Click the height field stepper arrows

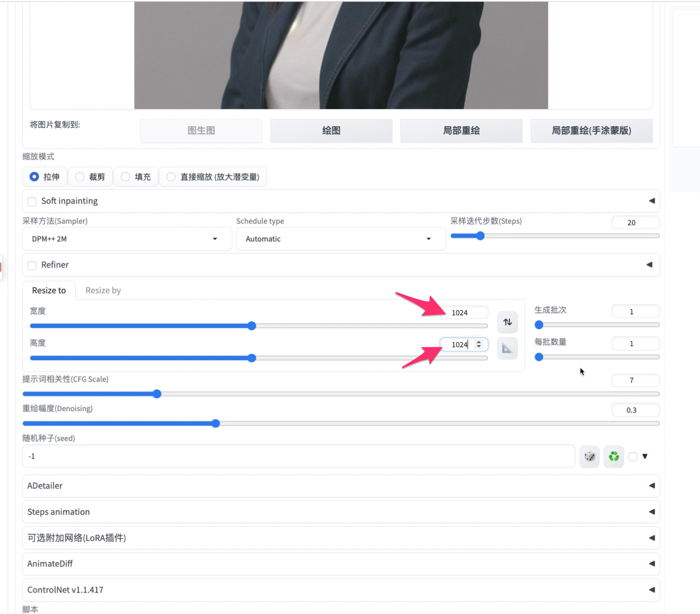[479, 345]
